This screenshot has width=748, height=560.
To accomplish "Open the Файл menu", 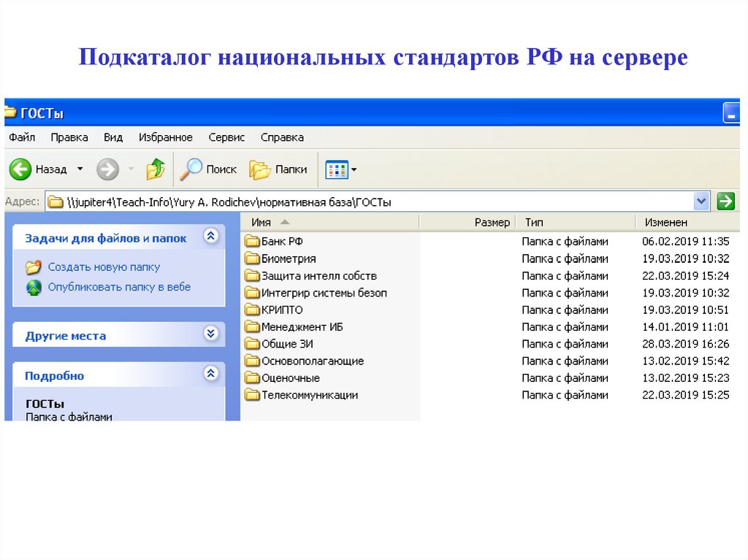I will click(x=22, y=137).
